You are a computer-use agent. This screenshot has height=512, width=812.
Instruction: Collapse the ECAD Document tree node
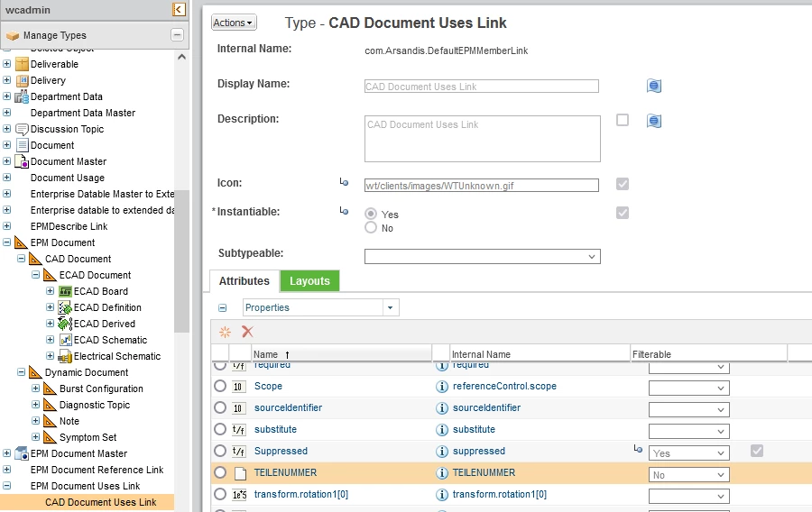point(36,275)
